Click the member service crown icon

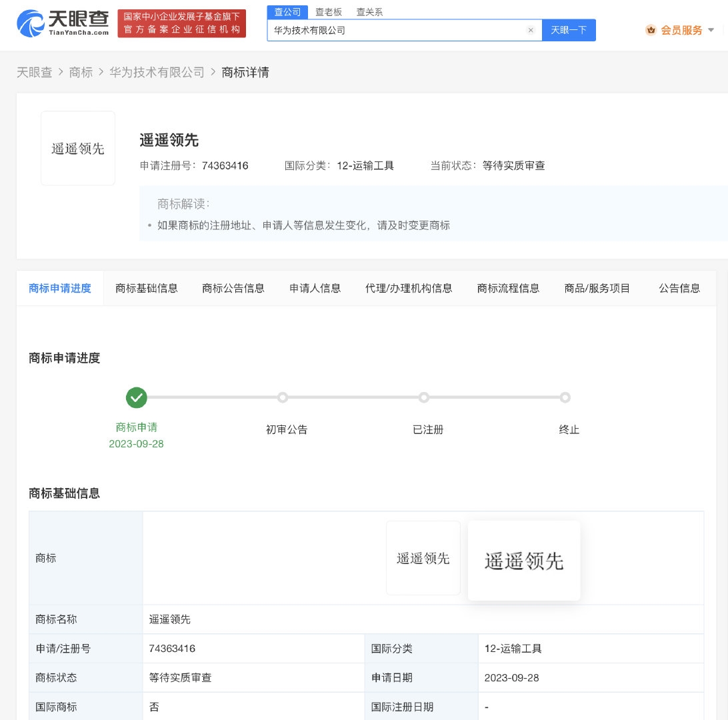(x=651, y=30)
